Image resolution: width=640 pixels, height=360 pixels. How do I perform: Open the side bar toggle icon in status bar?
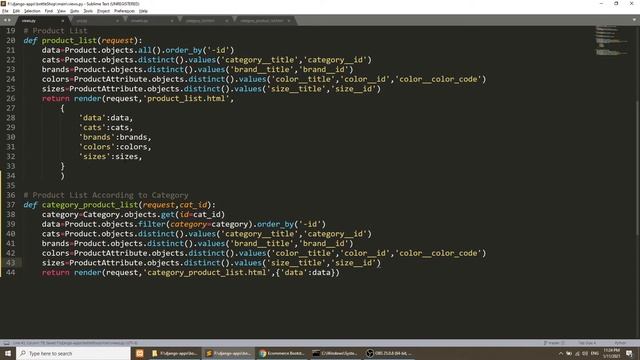(6, 343)
